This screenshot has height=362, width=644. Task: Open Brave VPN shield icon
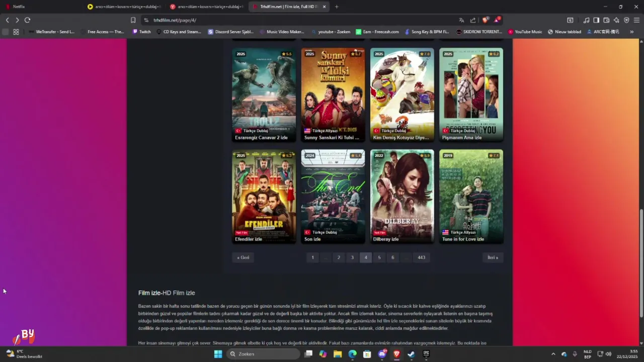coord(626,20)
